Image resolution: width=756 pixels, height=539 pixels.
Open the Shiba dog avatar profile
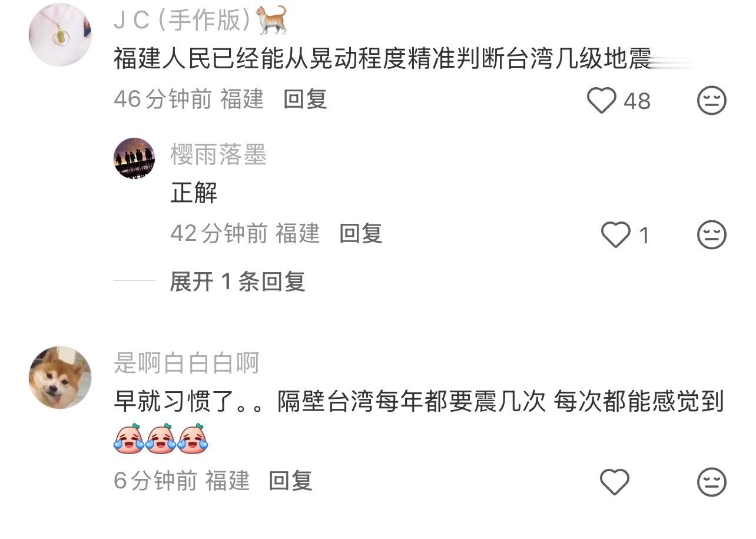coord(60,378)
